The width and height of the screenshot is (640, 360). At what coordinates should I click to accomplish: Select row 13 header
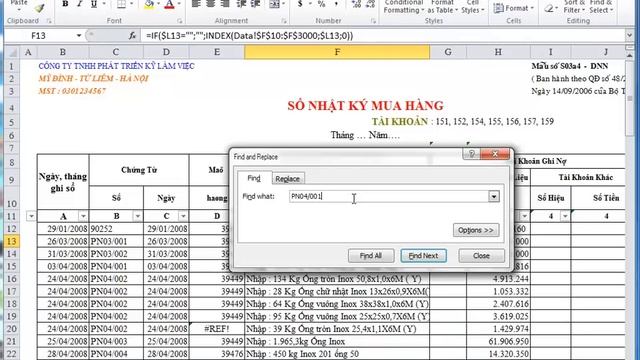[12, 241]
